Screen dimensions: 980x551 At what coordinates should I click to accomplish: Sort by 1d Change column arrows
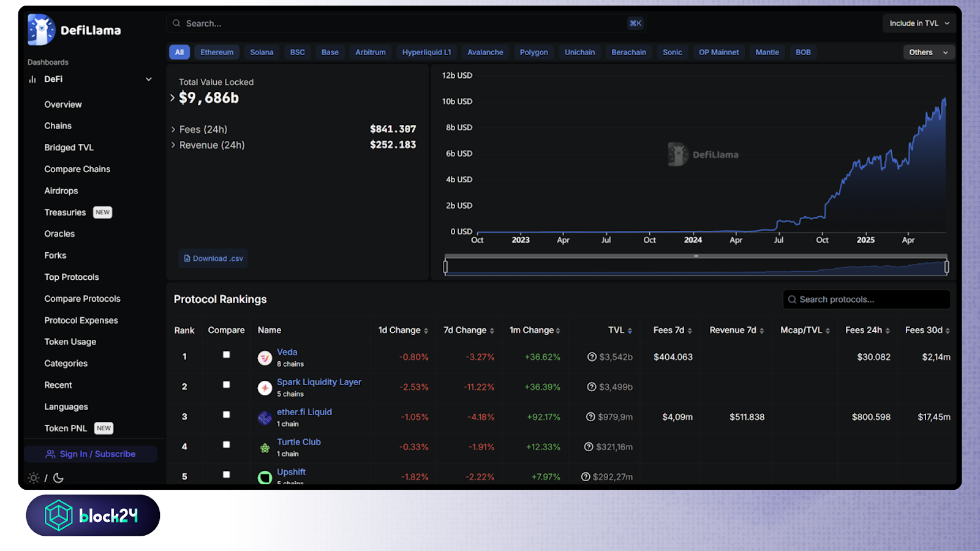point(426,331)
